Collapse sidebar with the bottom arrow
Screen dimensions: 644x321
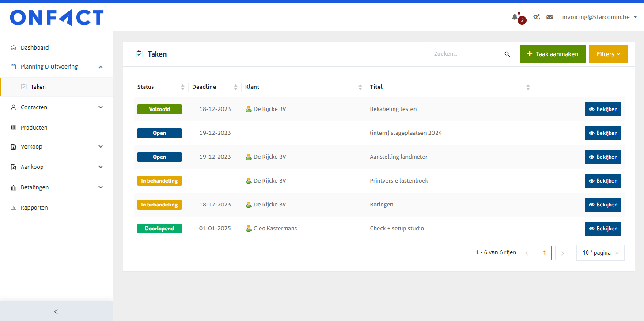56,311
